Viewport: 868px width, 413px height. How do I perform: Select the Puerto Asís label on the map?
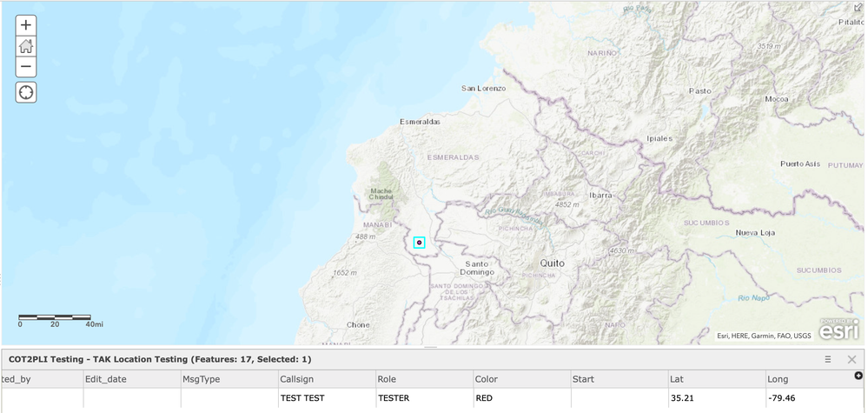point(802,163)
